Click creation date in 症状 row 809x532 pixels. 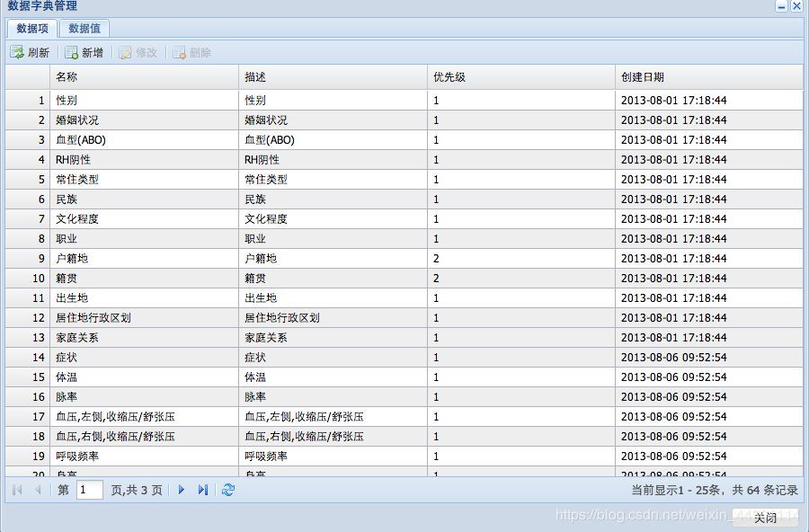click(709, 357)
